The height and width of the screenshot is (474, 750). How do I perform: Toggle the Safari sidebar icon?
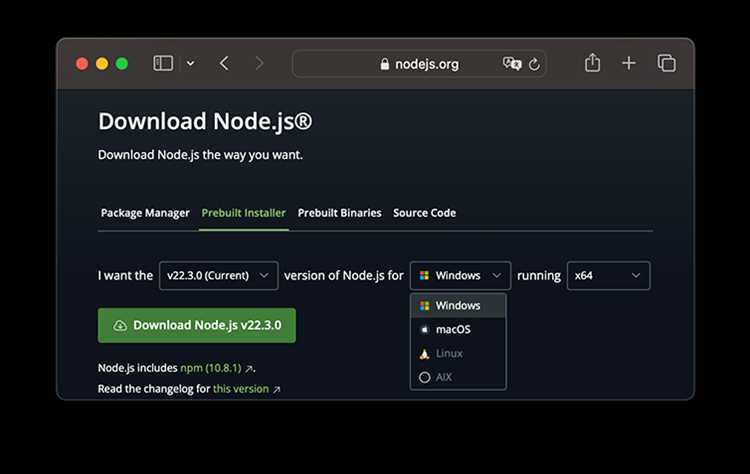[163, 63]
